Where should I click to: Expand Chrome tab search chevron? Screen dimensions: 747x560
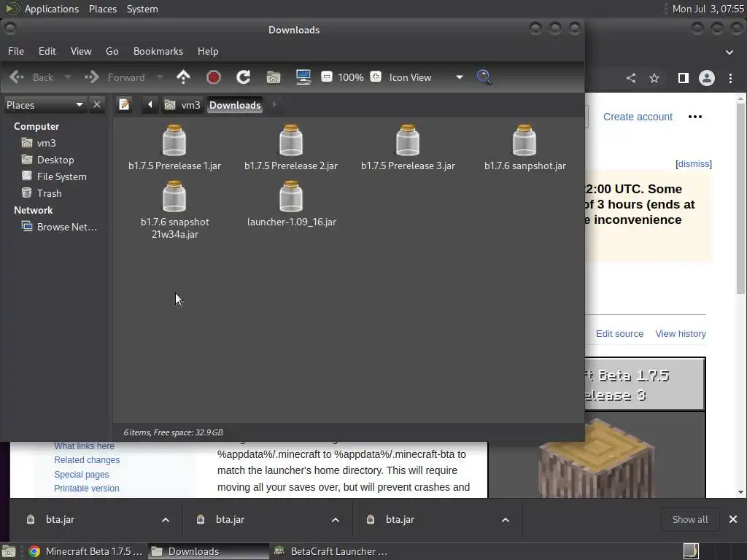pos(729,52)
